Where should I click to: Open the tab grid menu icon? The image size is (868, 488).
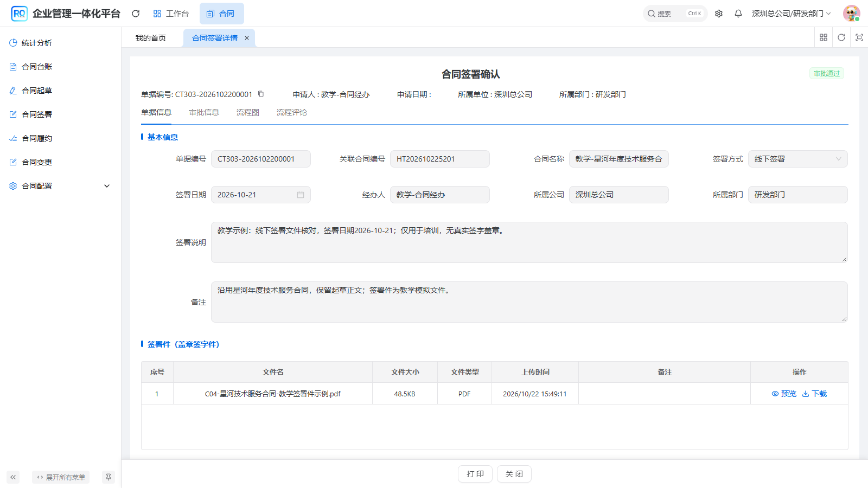click(824, 37)
